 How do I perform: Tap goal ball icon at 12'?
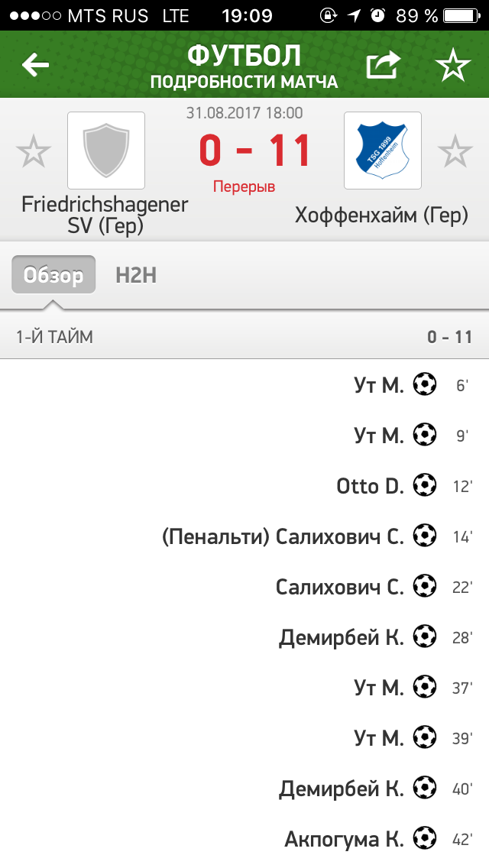click(x=425, y=485)
